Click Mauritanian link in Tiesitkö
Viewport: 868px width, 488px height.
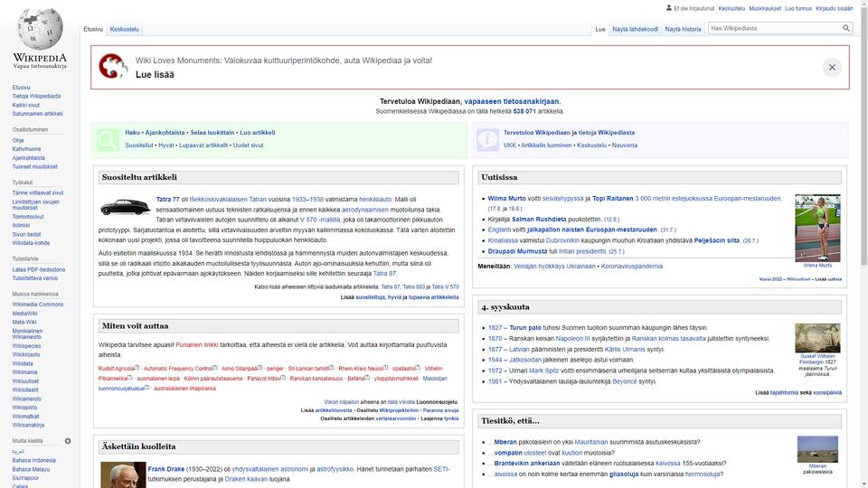590,442
